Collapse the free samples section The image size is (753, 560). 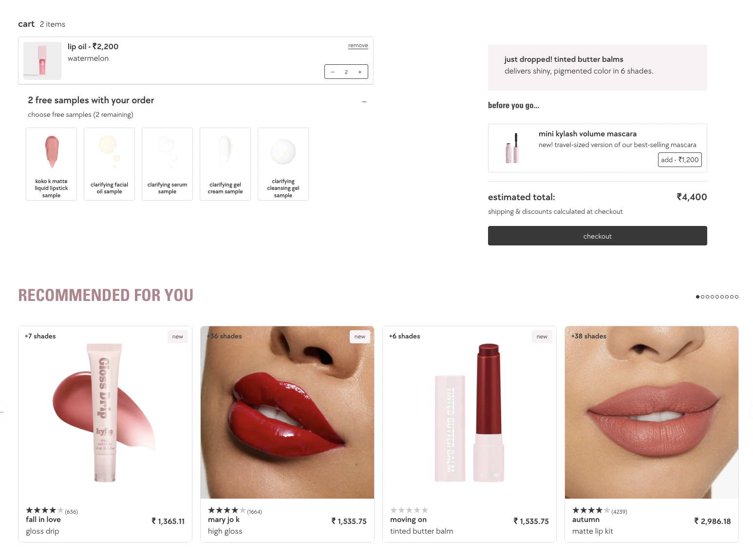pos(364,102)
